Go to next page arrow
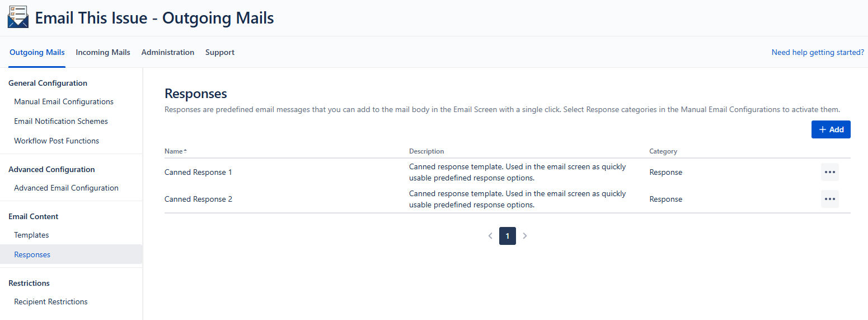The width and height of the screenshot is (868, 320). (525, 236)
